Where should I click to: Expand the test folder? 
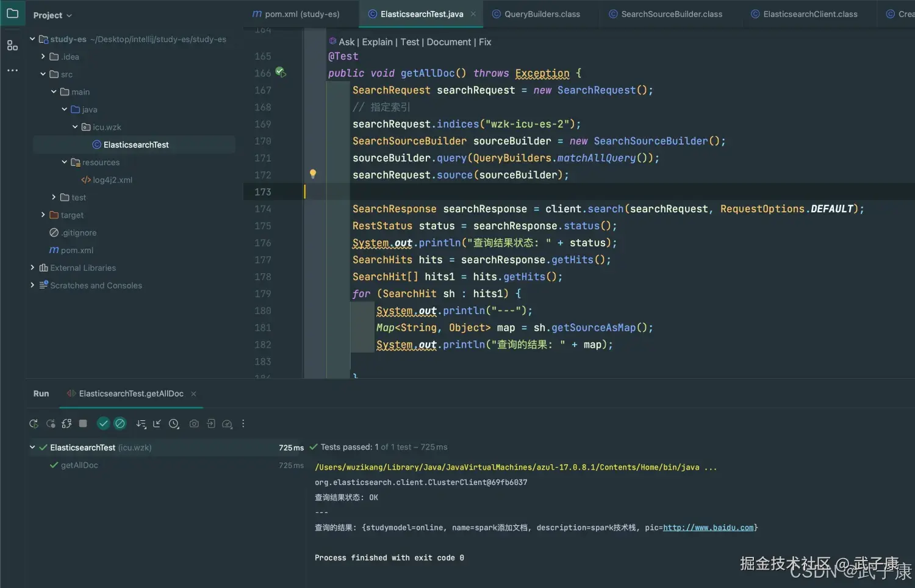[53, 197]
